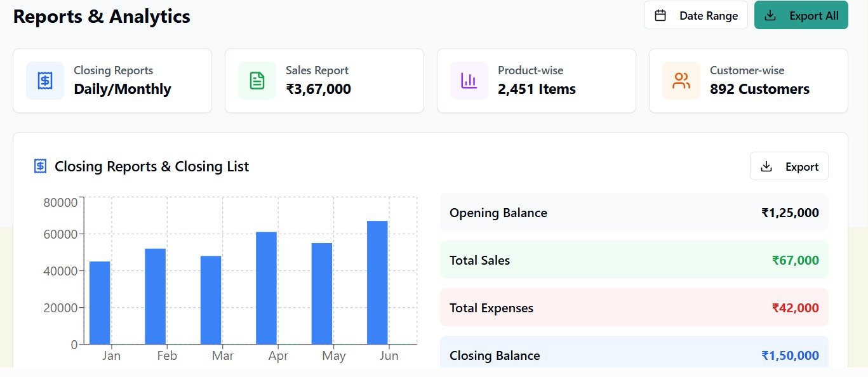Image resolution: width=868 pixels, height=377 pixels.
Task: Click the orange Customer-wise people icon
Action: pos(681,81)
